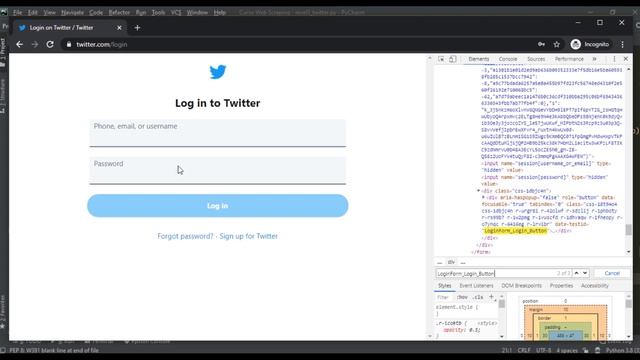Cancel the DevTools search
This screenshot has width=640, height=360.
612,273
